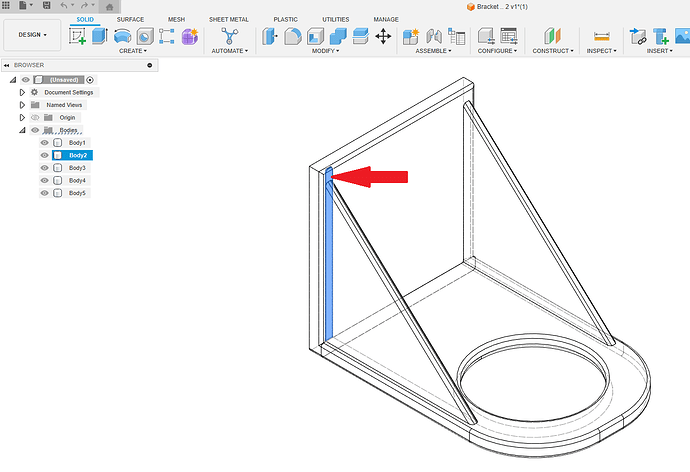The width and height of the screenshot is (690, 472).
Task: Select the Rectangular Pattern tool
Action: click(x=167, y=36)
